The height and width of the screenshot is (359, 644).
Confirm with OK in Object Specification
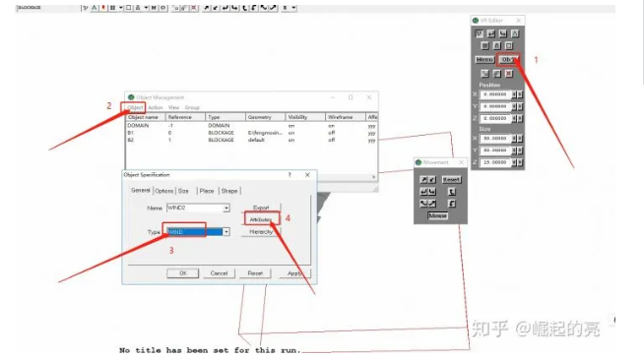pyautogui.click(x=183, y=273)
